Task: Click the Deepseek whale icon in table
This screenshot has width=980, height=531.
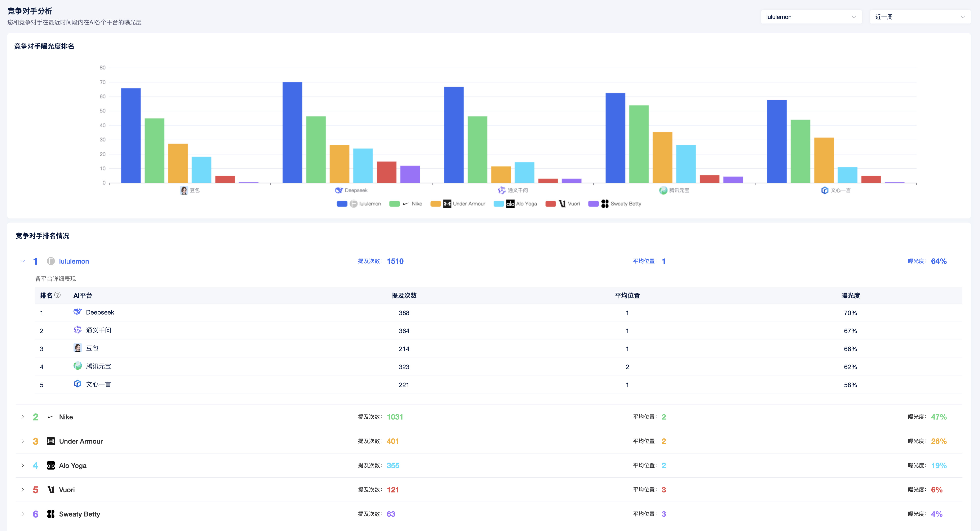Action: [78, 312]
